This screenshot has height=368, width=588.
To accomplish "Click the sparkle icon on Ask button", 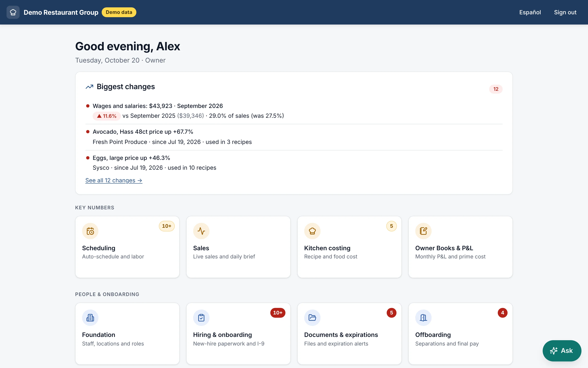I will click(x=554, y=351).
